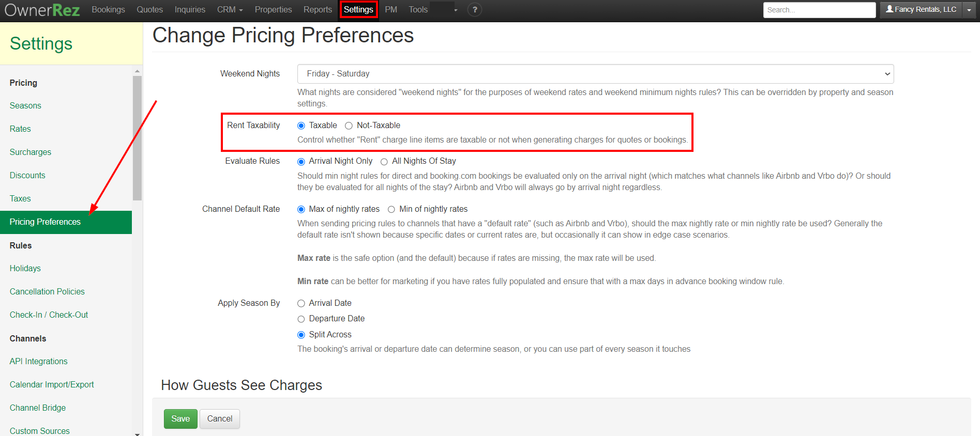The height and width of the screenshot is (436, 980).
Task: Select Not-Taxable for Rent Taxability
Action: point(349,126)
